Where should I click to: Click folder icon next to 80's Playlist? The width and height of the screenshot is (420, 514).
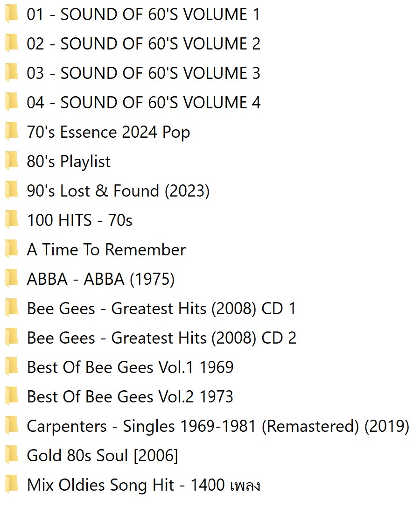coord(11,162)
